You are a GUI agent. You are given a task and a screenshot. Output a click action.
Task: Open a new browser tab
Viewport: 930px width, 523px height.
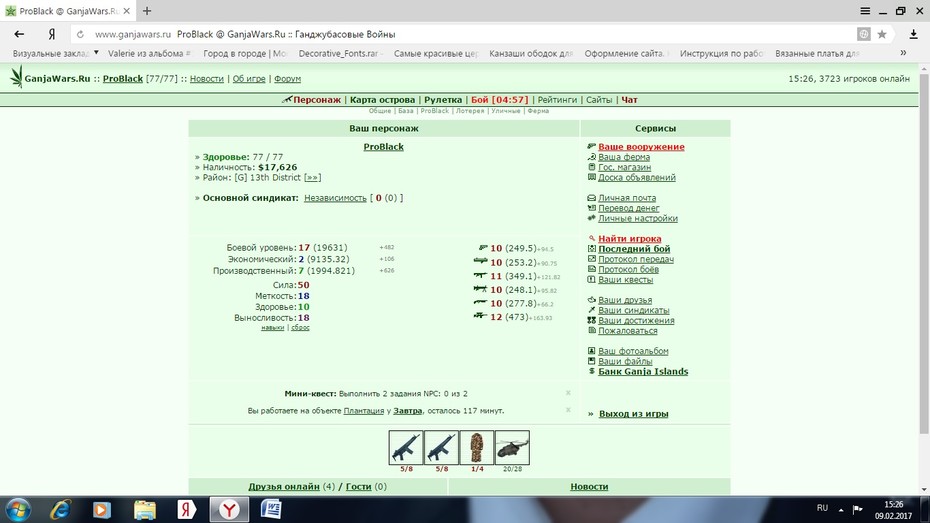[147, 11]
